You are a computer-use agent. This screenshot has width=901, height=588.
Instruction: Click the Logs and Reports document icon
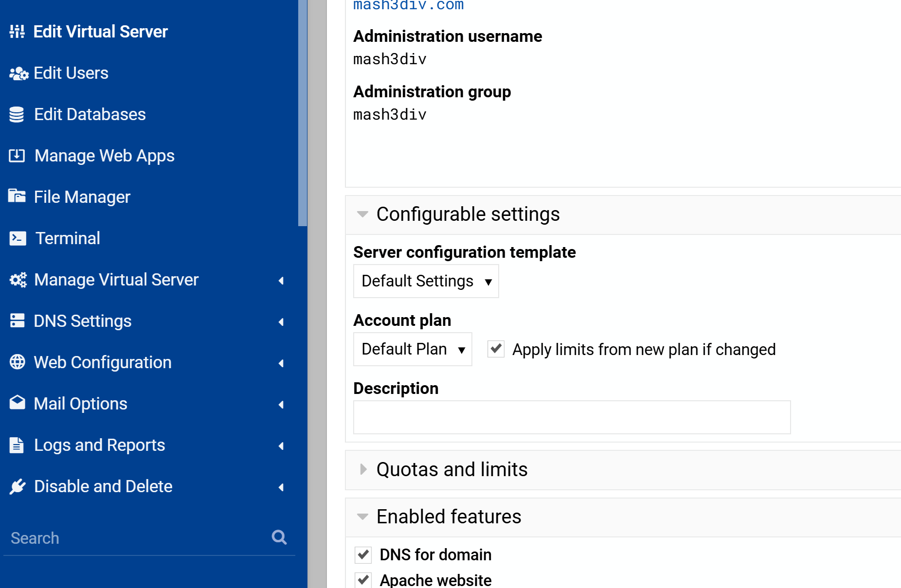pyautogui.click(x=17, y=445)
